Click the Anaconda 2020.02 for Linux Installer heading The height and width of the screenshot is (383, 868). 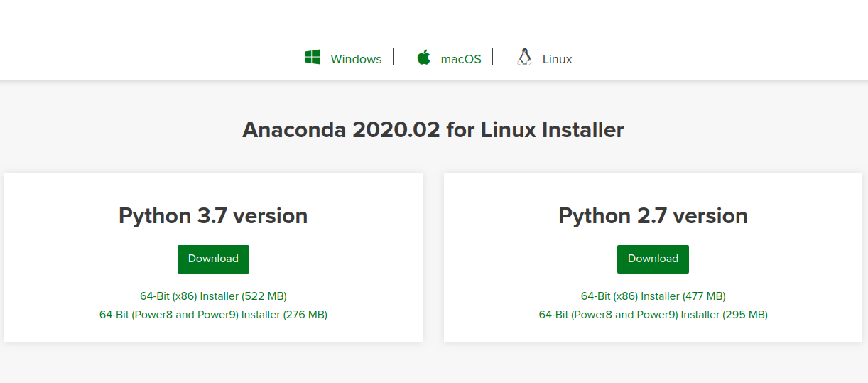[x=433, y=130]
